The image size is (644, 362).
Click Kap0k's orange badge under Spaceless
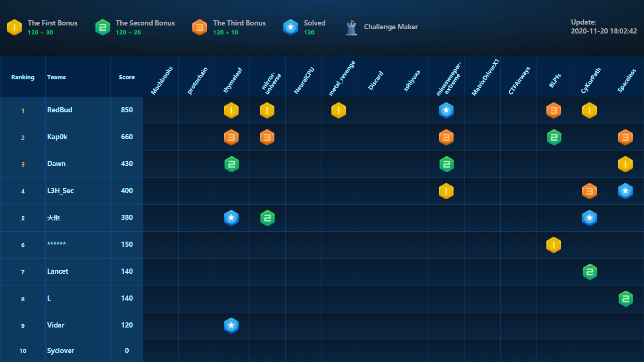tap(625, 137)
